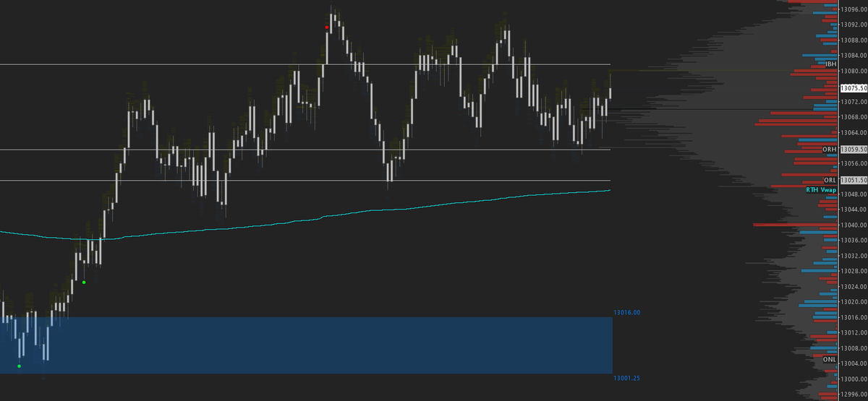Click the 13096.00 price axis label
This screenshot has height=401, width=868.
click(854, 9)
